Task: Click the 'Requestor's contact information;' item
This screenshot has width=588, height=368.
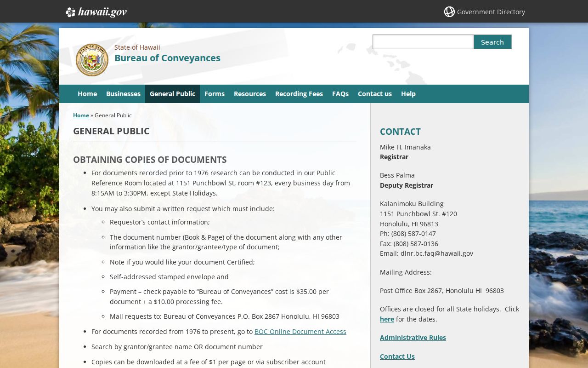Action: tap(160, 222)
